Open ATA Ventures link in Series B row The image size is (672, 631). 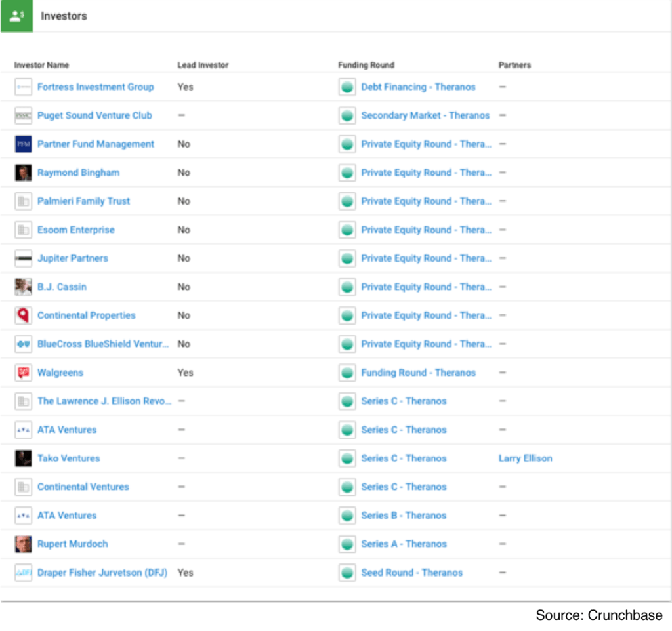click(67, 516)
